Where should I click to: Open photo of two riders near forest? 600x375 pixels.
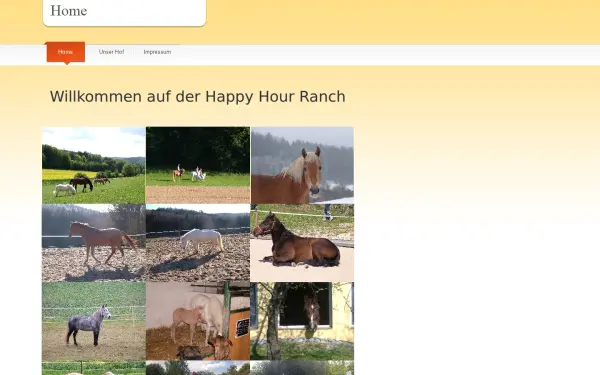pyautogui.click(x=198, y=165)
